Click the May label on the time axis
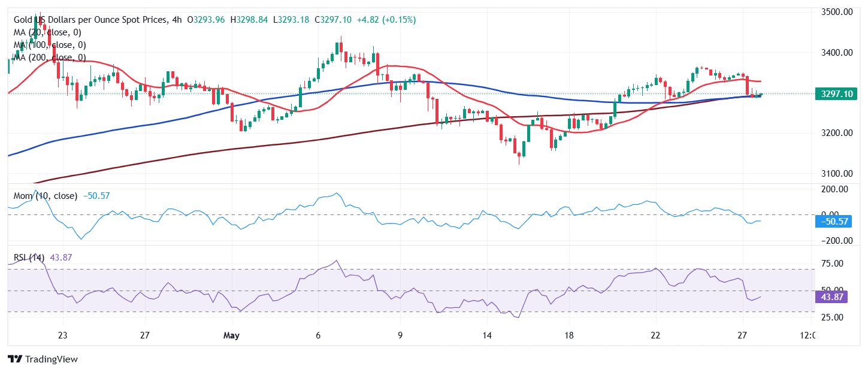Screen dimensions: 868x372 tap(231, 335)
